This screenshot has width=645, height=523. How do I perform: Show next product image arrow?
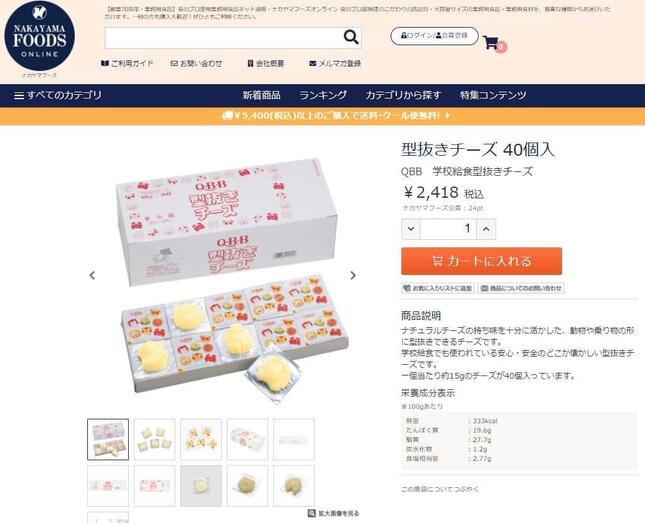(x=353, y=275)
